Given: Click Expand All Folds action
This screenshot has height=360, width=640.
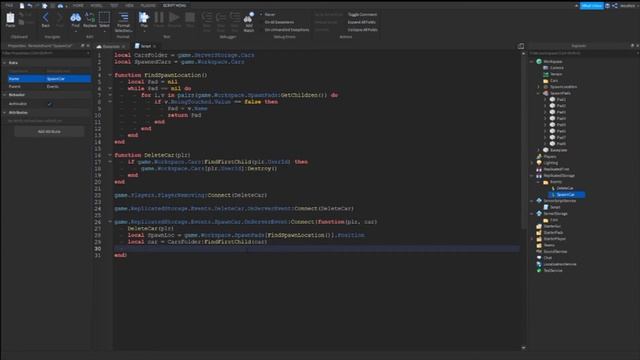Looking at the screenshot, I should (x=361, y=22).
